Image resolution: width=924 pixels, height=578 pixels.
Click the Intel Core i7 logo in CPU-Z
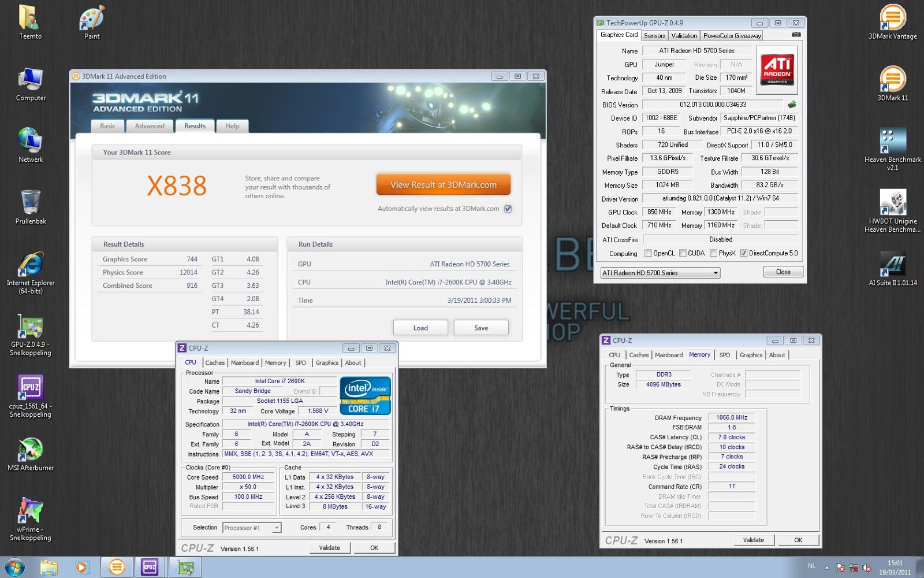[365, 396]
